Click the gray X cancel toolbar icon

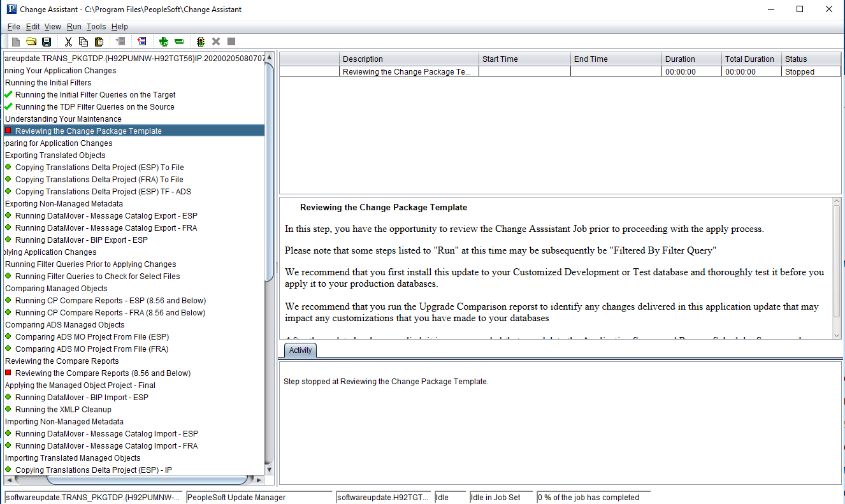[x=215, y=41]
